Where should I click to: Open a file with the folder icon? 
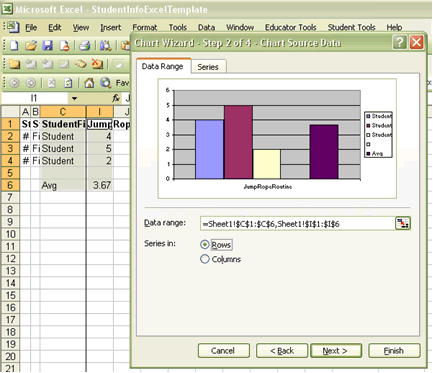tap(31, 45)
